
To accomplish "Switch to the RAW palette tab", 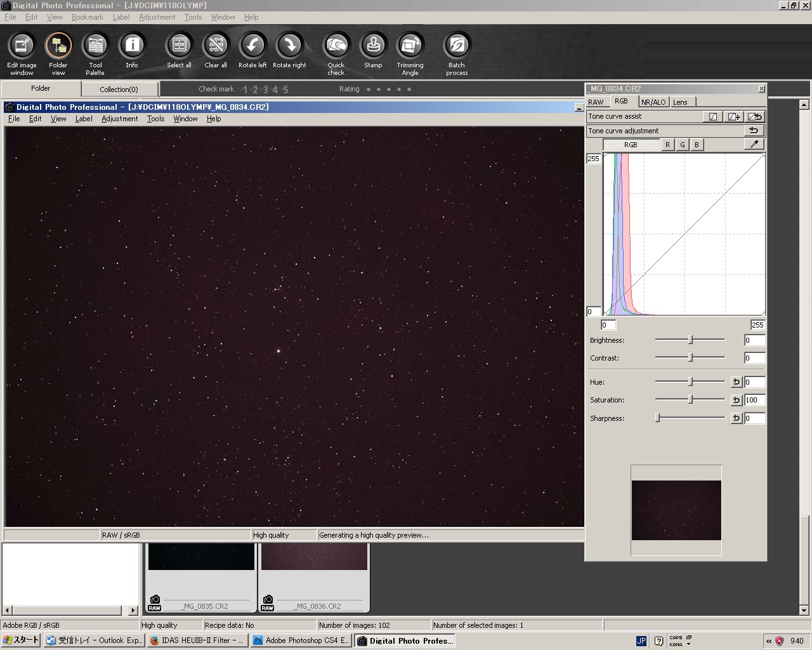I will click(x=596, y=102).
